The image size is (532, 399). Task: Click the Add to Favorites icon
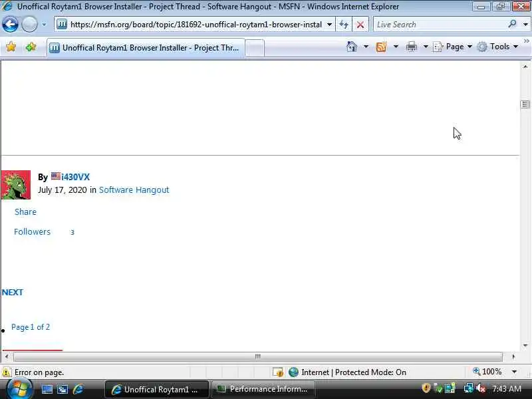[x=31, y=47]
